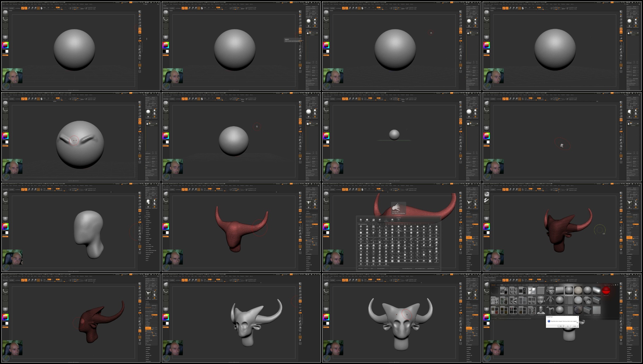Click Yes in the Closing Project dialog
This screenshot has height=364, width=643.
tap(561, 326)
